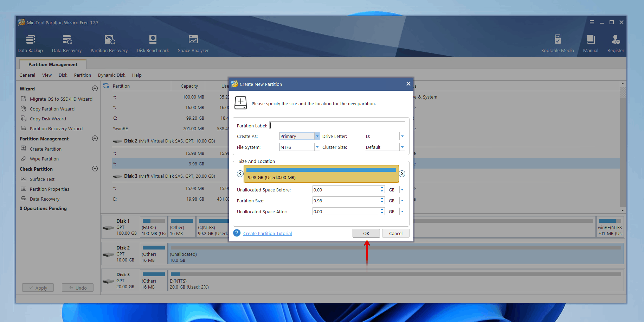Click the right arrow of the size bar
Image resolution: width=644 pixels, height=322 pixels.
coord(402,173)
